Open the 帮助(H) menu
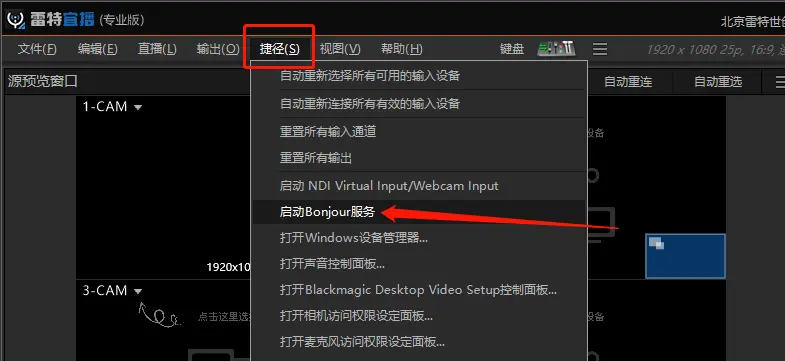 click(x=402, y=49)
